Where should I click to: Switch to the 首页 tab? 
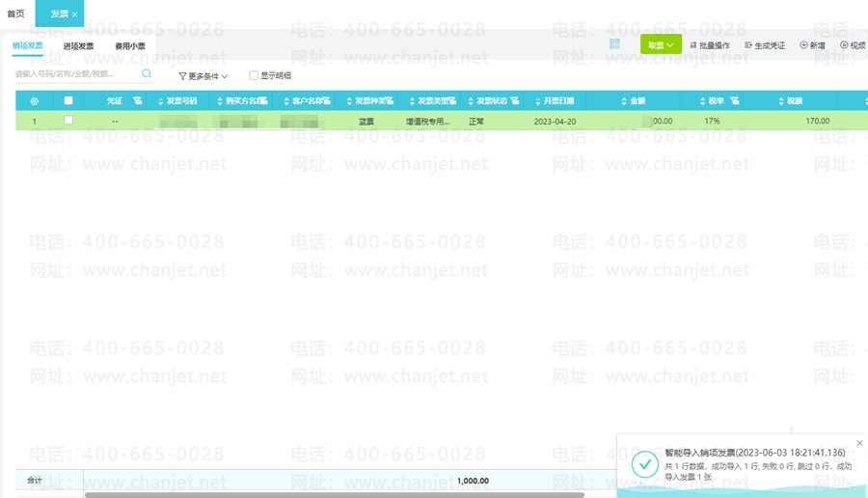(15, 14)
